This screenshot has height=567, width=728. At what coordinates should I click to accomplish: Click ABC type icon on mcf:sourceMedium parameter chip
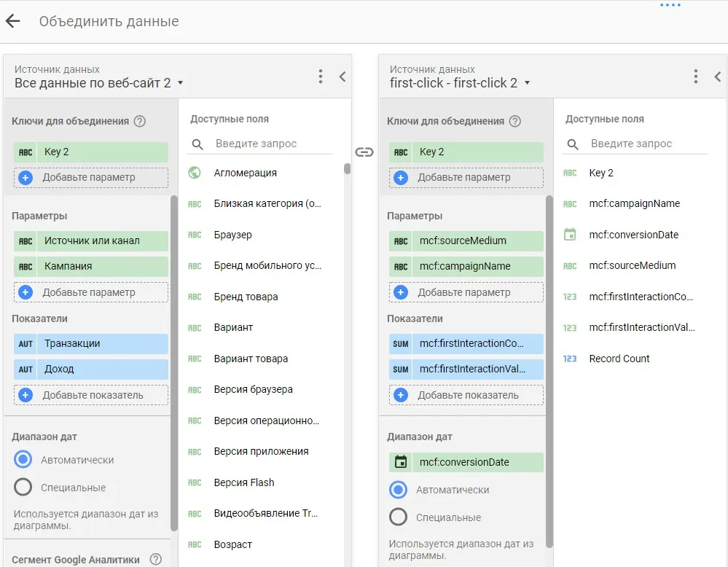pyautogui.click(x=401, y=241)
